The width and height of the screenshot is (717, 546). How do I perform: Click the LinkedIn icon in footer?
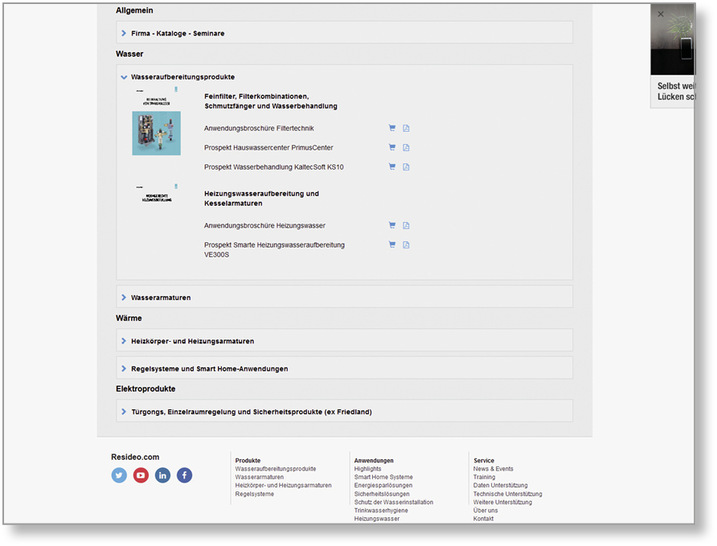click(163, 476)
